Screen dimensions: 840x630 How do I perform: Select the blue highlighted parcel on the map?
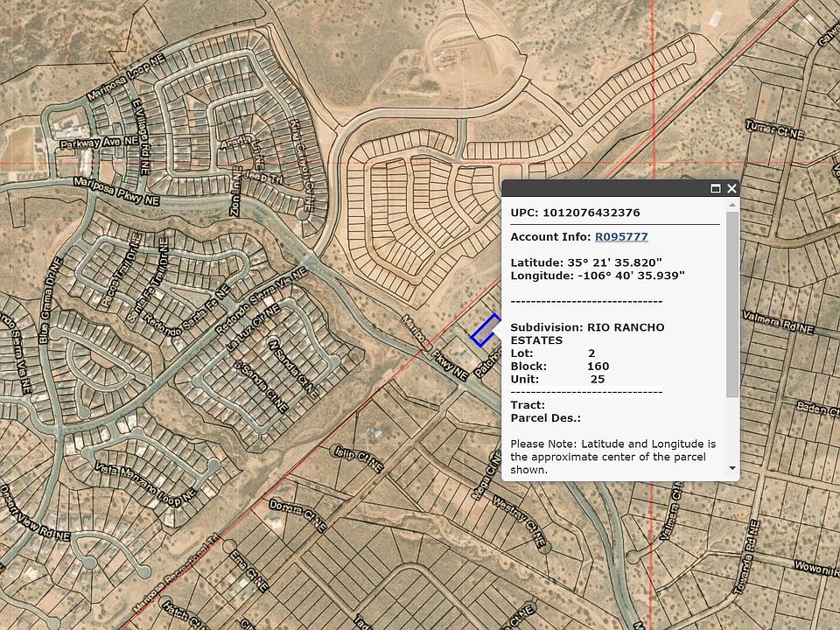click(x=486, y=331)
